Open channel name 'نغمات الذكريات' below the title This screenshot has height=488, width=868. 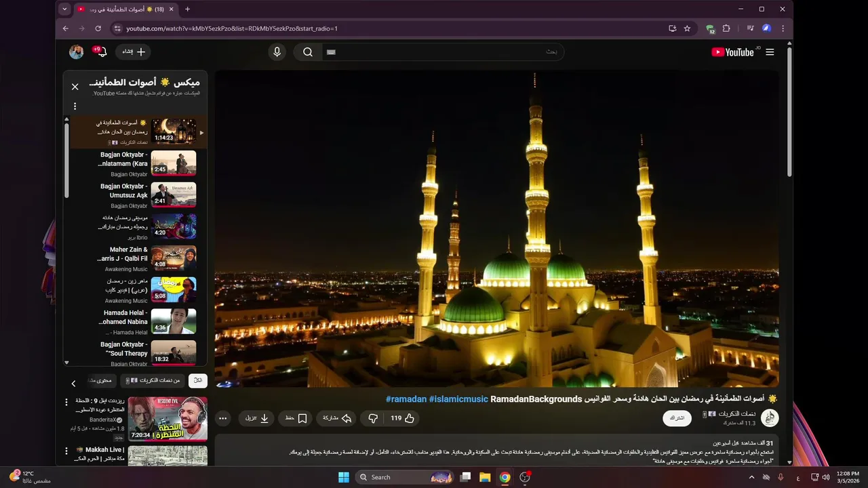(737, 413)
